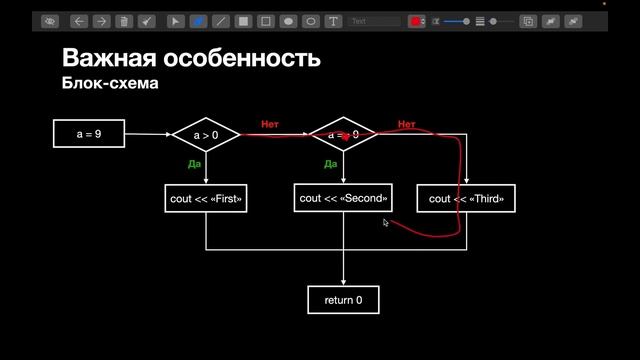Click red 'Нет' label above Third branch
640x360 pixels.
coord(407,124)
